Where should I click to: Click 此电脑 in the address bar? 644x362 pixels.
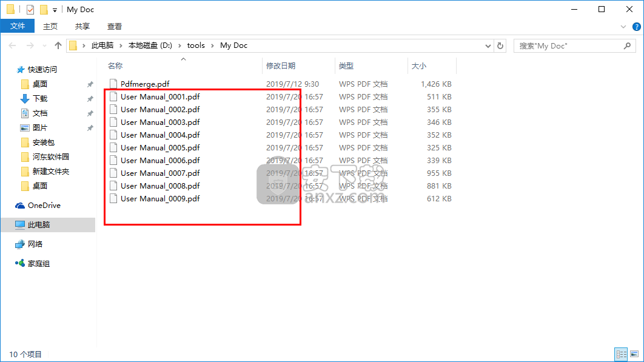click(x=102, y=45)
